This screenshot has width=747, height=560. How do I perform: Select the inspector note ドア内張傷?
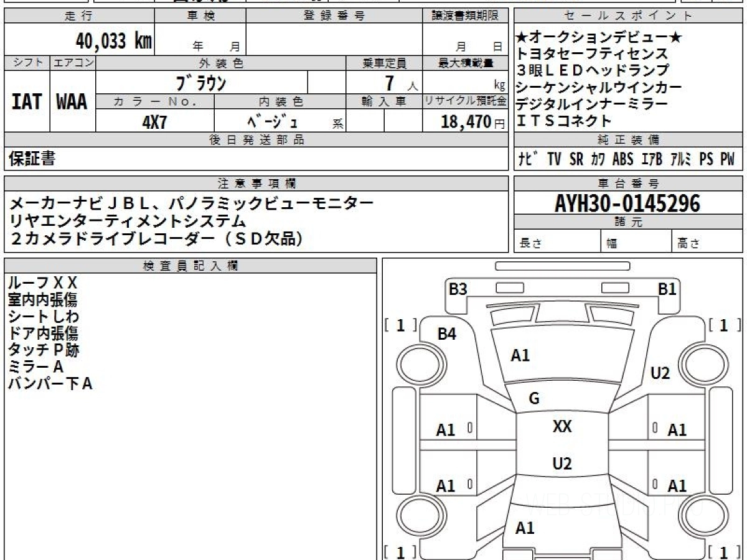42,334
